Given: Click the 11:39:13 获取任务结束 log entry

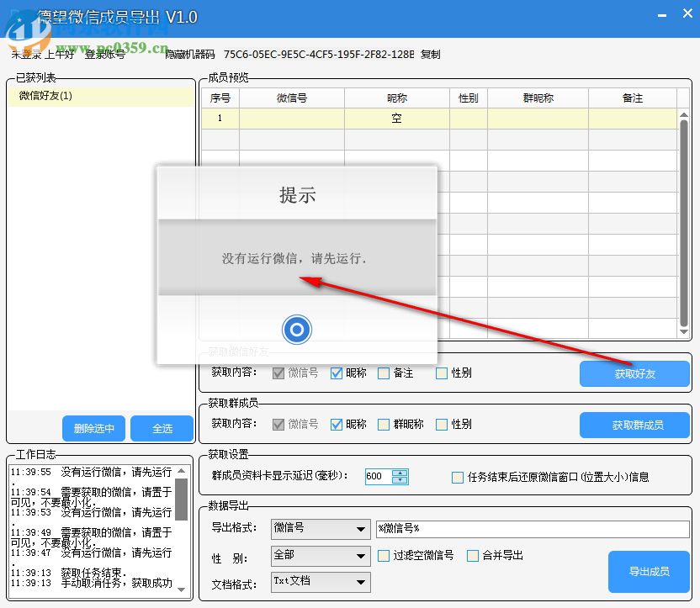Looking at the screenshot, I should click(x=69, y=573).
